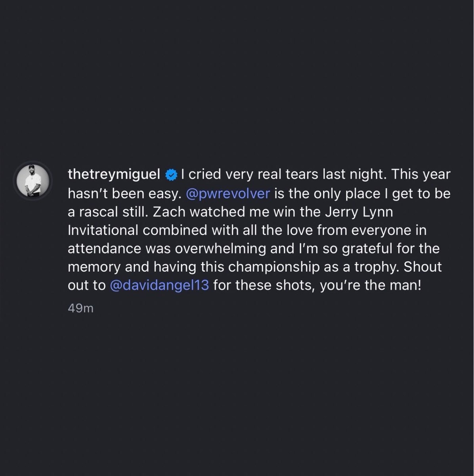Click the 49m timestamp

click(x=80, y=308)
